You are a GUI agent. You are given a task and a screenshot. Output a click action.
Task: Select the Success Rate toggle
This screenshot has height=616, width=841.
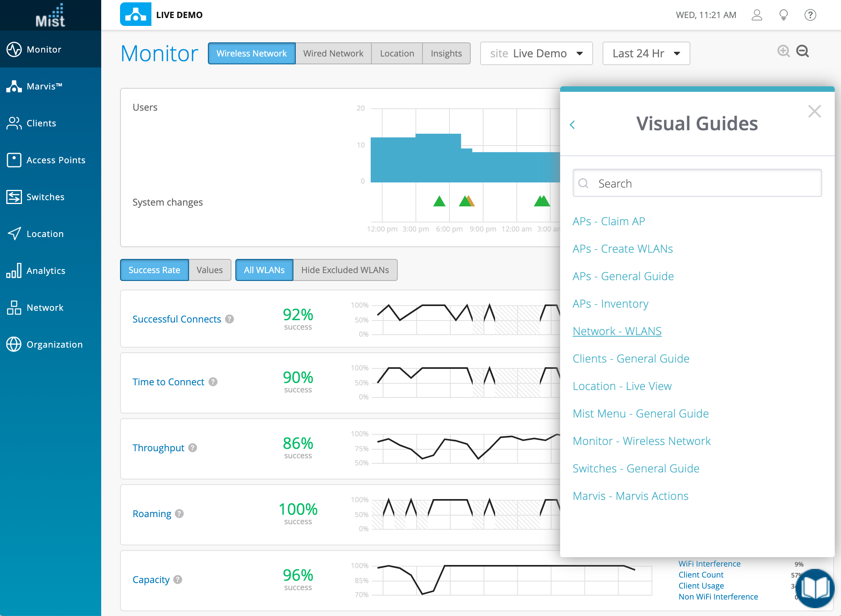[154, 270]
